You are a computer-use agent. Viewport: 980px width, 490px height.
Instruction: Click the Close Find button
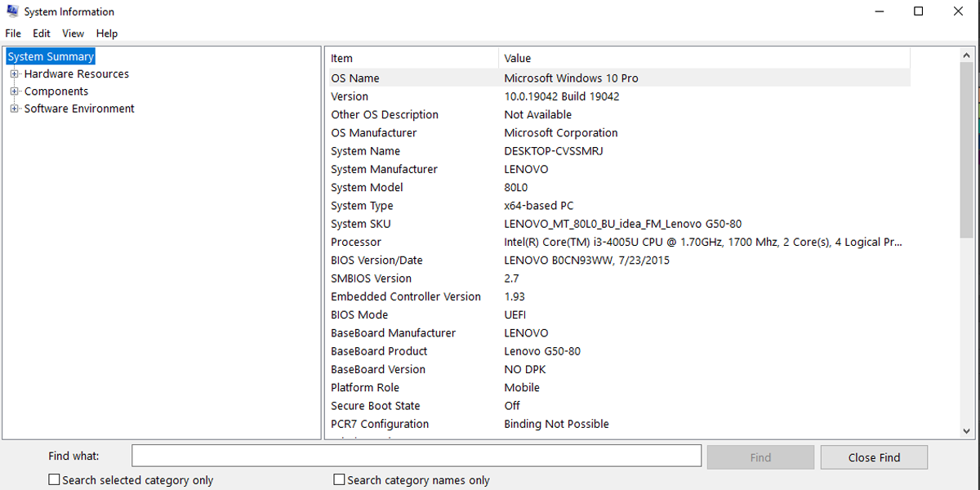click(874, 457)
